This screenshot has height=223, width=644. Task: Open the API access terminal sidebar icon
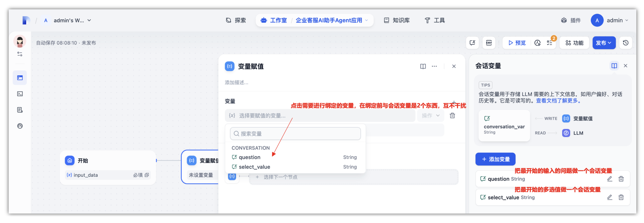click(20, 94)
